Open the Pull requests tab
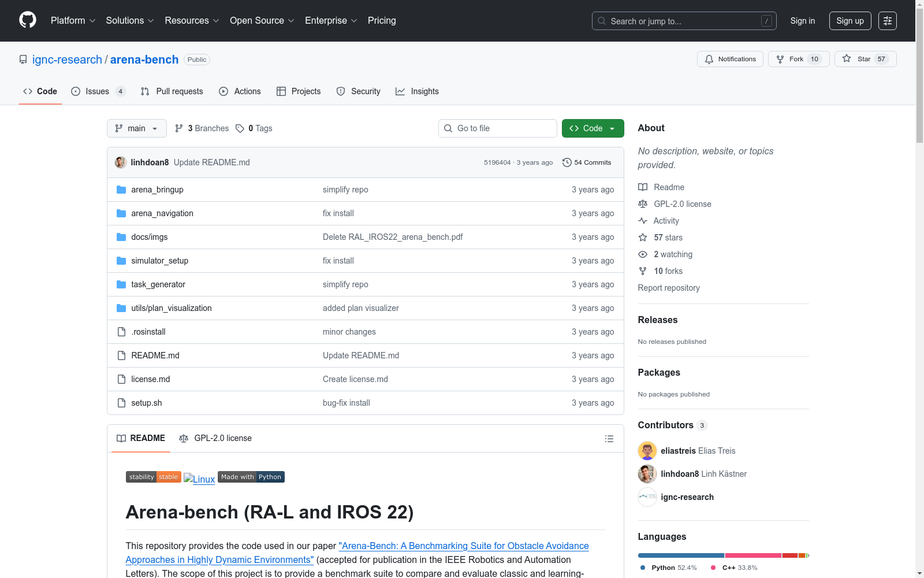Screen dimensions: 924x578 [172, 91]
